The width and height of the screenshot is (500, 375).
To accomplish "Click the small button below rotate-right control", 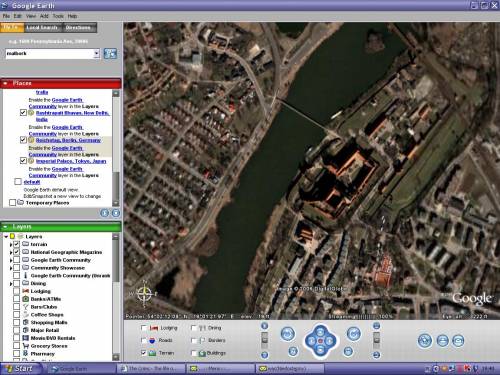I will click(x=348, y=351).
